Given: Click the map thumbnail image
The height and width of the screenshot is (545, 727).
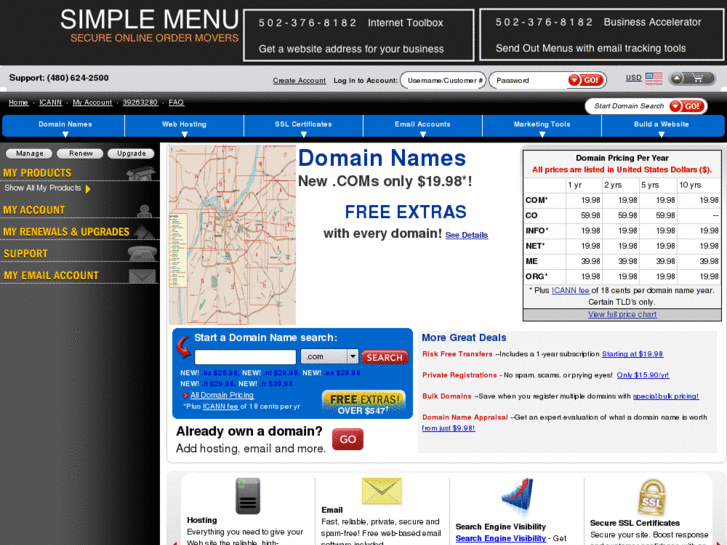Looking at the screenshot, I should pos(232,235).
